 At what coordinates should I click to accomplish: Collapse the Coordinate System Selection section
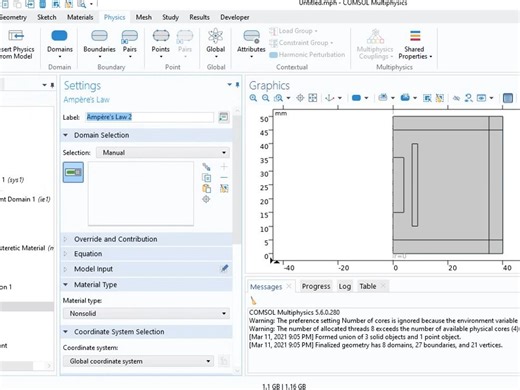66,332
